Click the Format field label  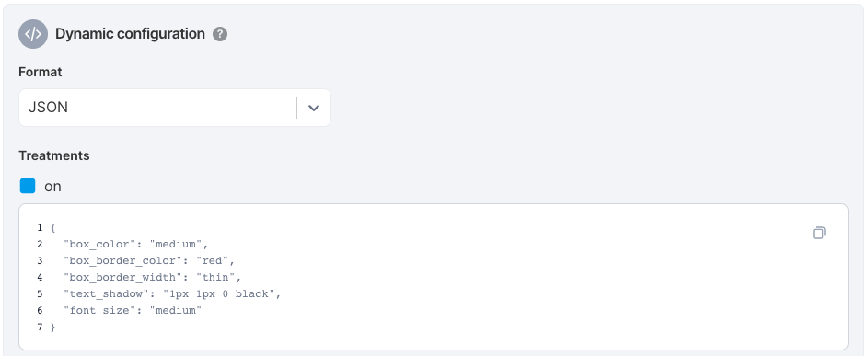click(41, 72)
